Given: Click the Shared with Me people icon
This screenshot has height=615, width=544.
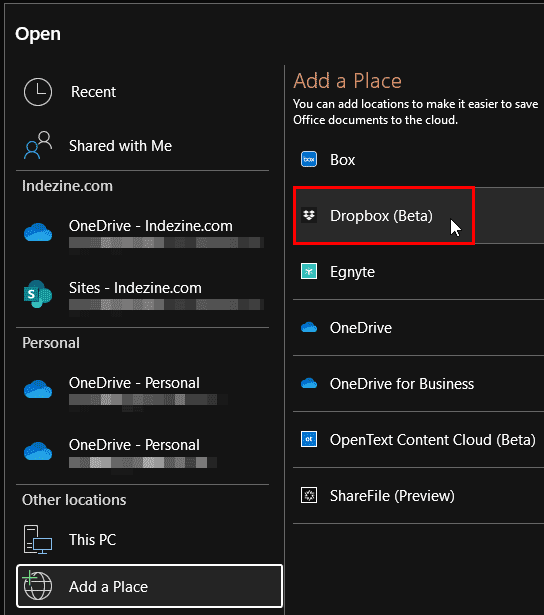Looking at the screenshot, I should pyautogui.click(x=38, y=145).
